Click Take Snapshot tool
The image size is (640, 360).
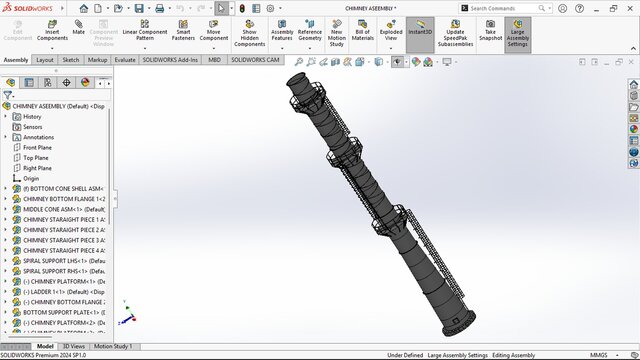tap(490, 30)
